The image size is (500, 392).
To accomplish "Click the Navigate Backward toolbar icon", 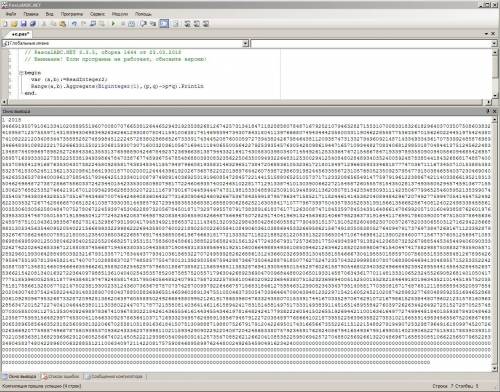I will (93, 24).
